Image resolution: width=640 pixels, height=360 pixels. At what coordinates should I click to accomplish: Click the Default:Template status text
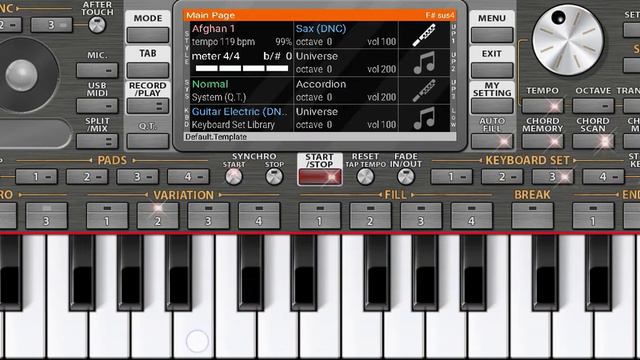[216, 137]
